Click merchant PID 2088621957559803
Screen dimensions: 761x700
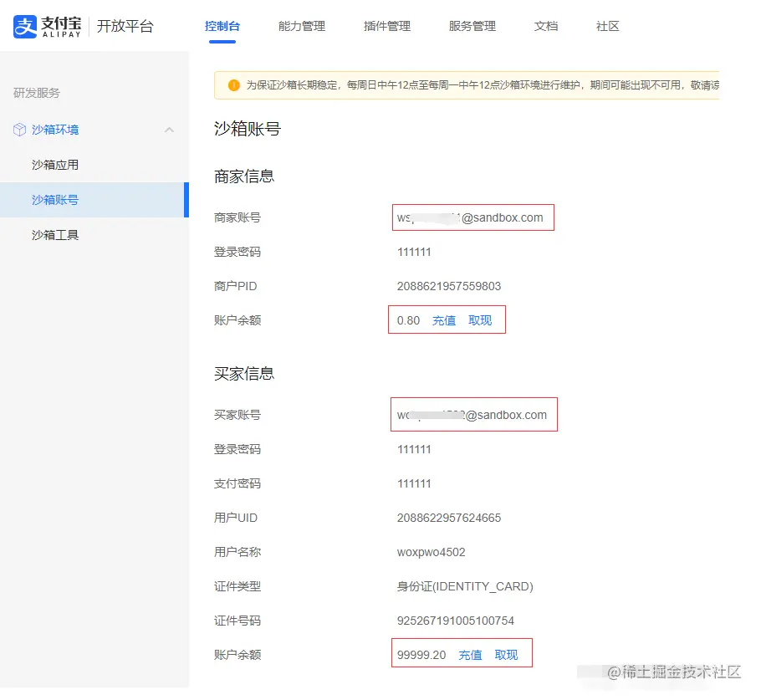(449, 286)
